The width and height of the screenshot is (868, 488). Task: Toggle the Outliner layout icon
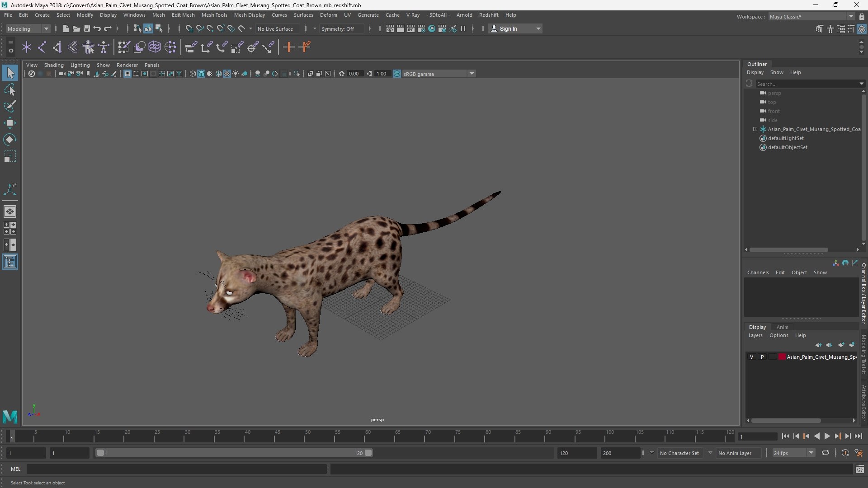[x=10, y=262]
